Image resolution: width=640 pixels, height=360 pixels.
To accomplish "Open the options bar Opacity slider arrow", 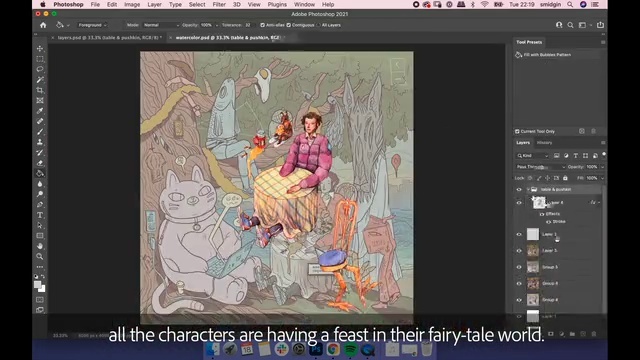I will coord(217,25).
